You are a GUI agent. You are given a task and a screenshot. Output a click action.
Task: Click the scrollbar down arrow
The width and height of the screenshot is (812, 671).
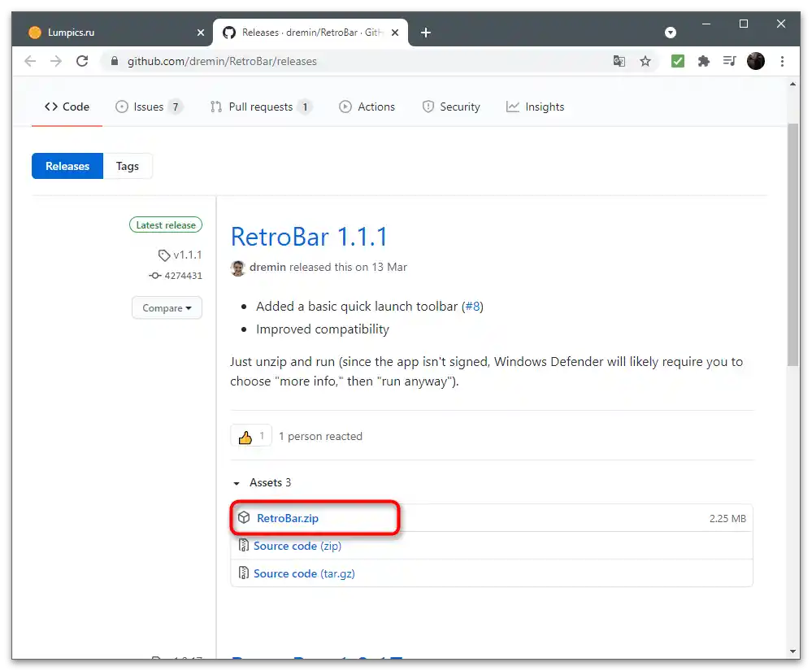[x=792, y=651]
